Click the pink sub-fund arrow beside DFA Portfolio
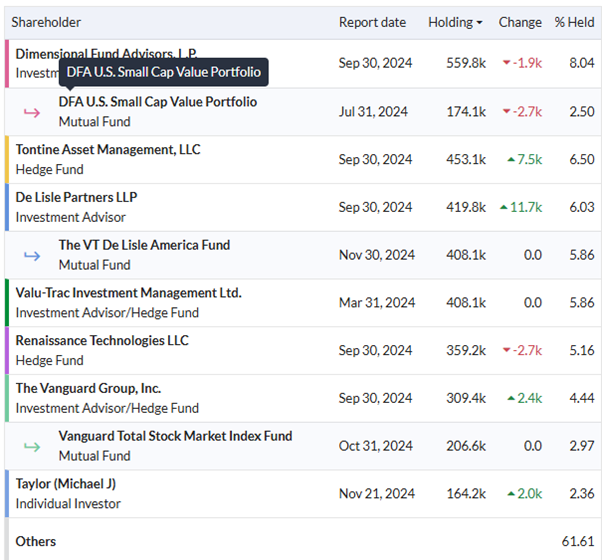Screen dimensions: 602x560 [32, 112]
